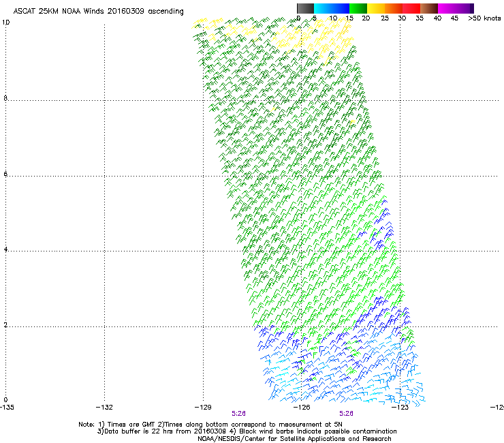Click the '5' label under the color bar
Image resolution: width=504 pixels, height=443 pixels.
click(x=315, y=18)
